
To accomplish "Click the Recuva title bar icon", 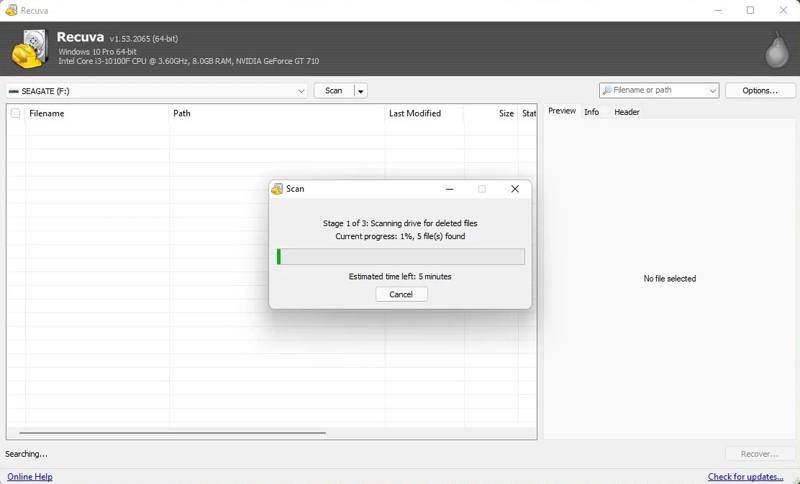I will tap(10, 10).
